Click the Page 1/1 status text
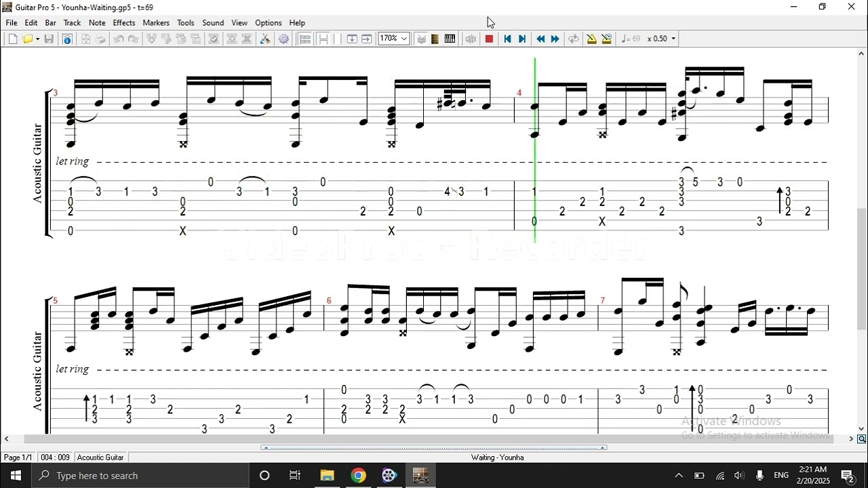868x488 pixels. (18, 457)
